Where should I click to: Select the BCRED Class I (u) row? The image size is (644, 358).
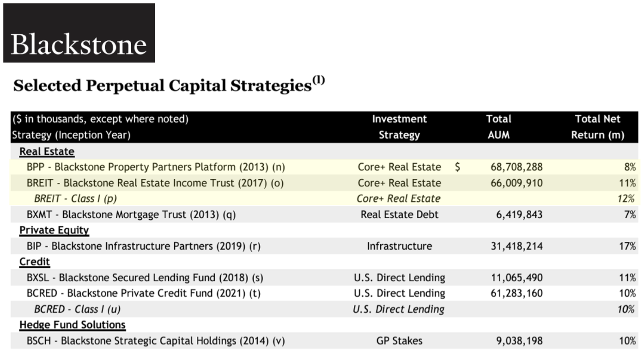(325, 309)
